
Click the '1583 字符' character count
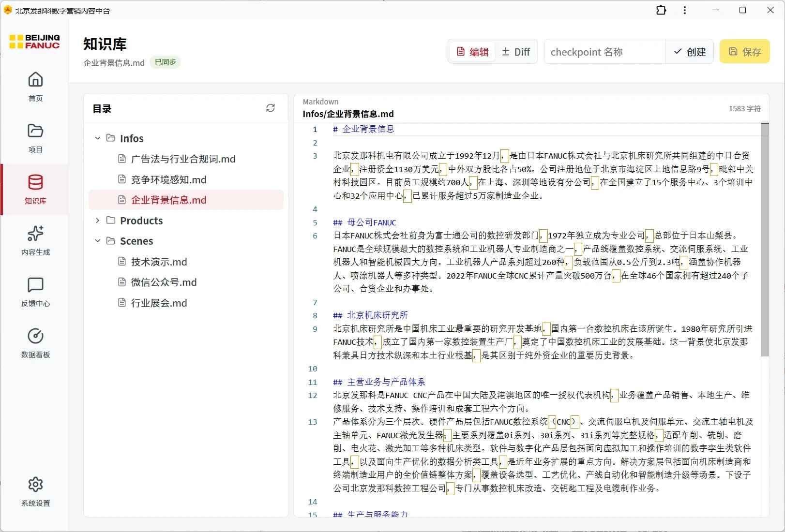pos(744,108)
